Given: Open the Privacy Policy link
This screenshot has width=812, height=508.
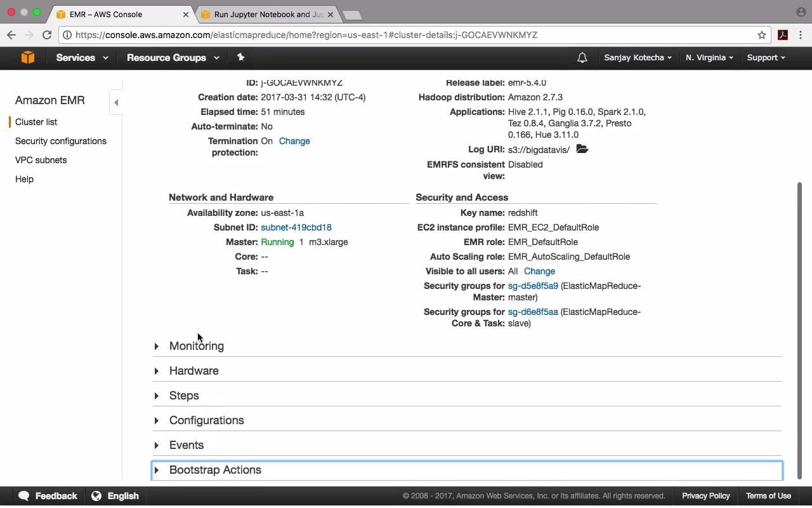Looking at the screenshot, I should (x=706, y=496).
